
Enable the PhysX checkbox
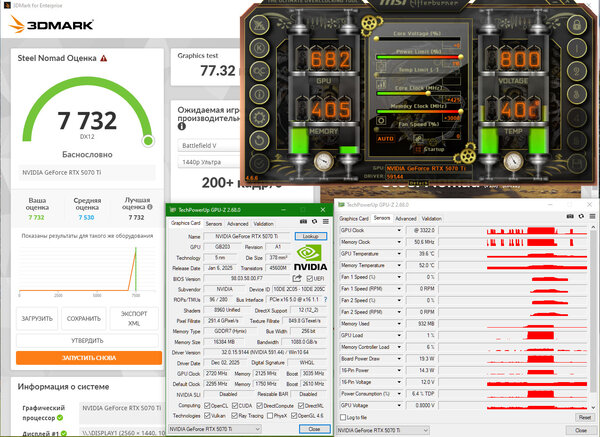point(270,416)
